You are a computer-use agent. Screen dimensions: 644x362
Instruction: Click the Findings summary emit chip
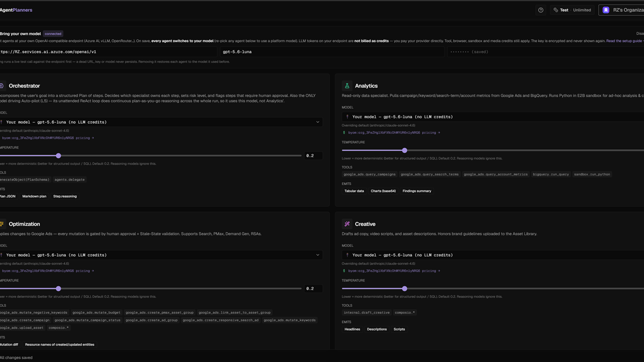tap(417, 191)
